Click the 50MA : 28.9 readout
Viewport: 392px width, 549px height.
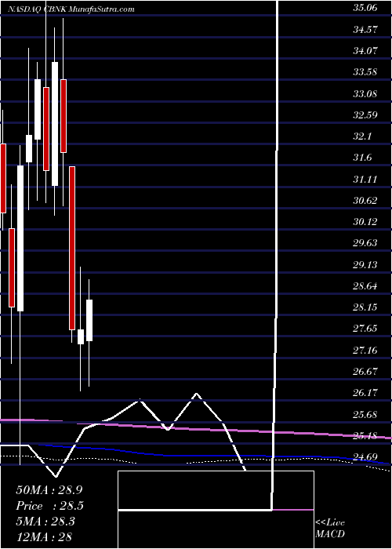click(49, 490)
